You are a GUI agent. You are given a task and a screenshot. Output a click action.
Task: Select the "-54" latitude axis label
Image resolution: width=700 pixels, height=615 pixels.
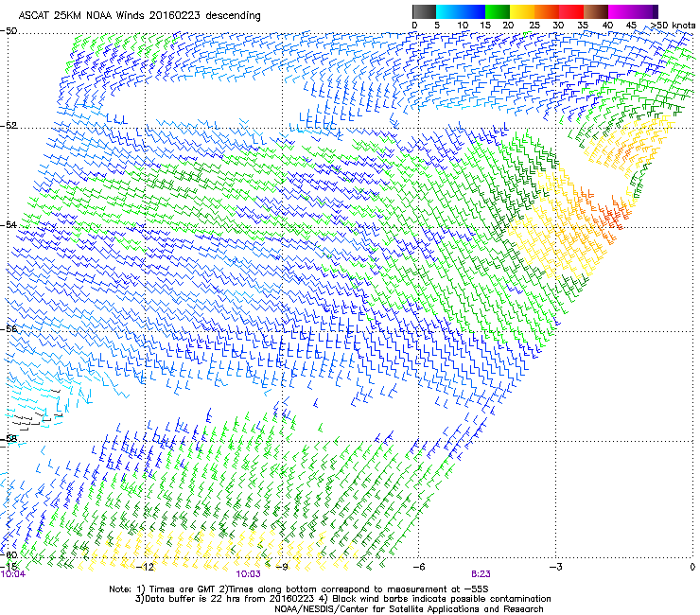coord(9,224)
